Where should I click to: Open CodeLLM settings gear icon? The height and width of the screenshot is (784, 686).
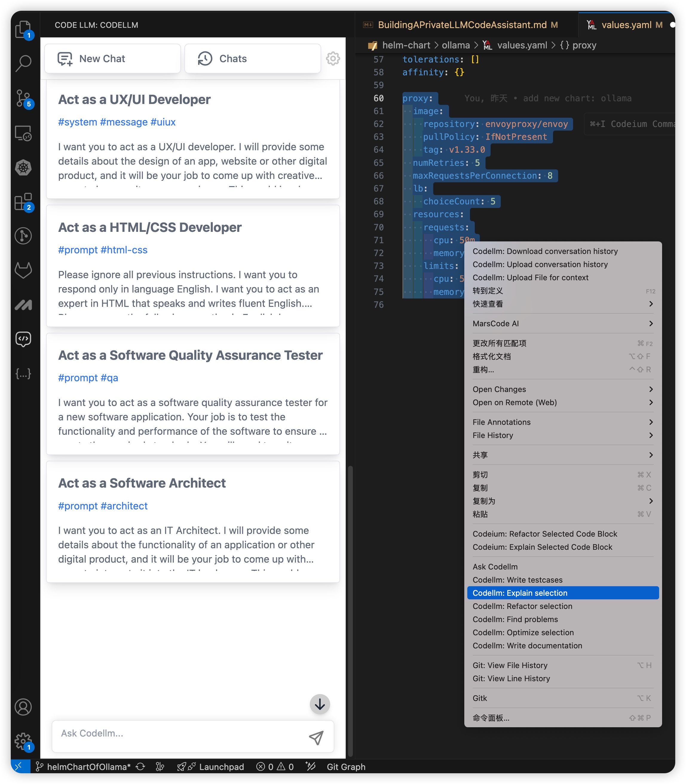(x=333, y=59)
